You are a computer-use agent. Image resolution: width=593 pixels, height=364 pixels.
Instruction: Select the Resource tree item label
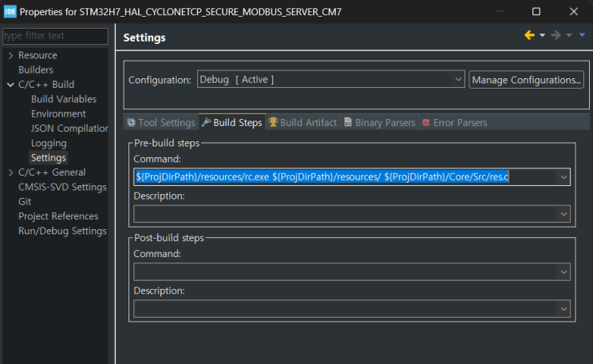38,55
